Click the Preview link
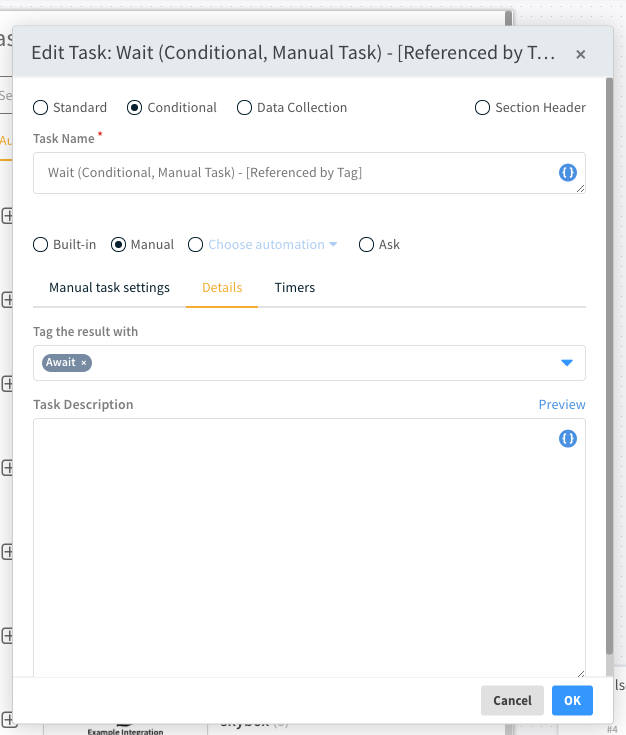Viewport: 626px width, 735px height. click(x=562, y=405)
